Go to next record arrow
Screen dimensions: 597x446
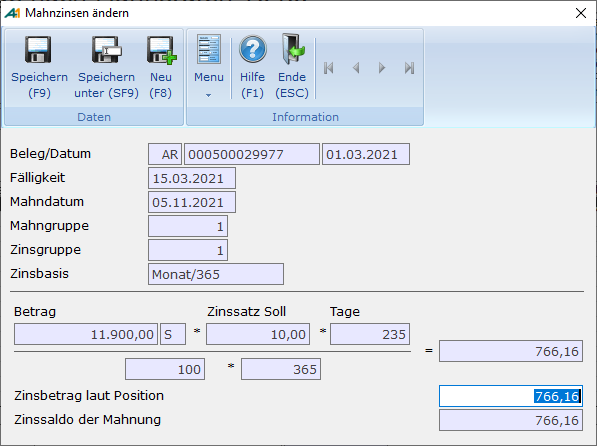pos(382,68)
